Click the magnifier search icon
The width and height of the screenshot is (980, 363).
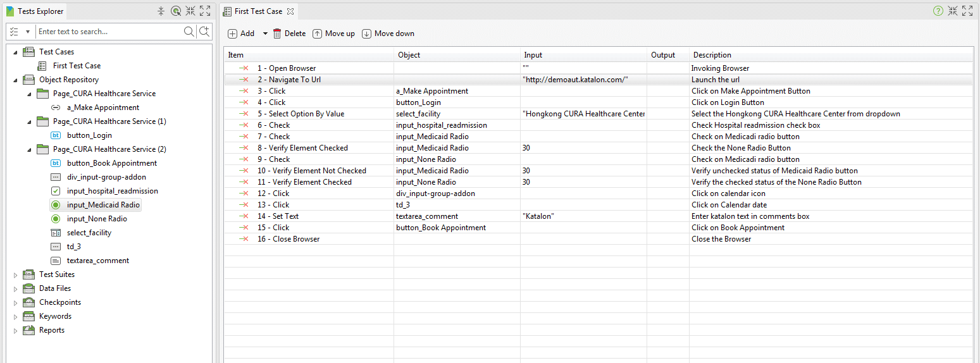pyautogui.click(x=189, y=32)
